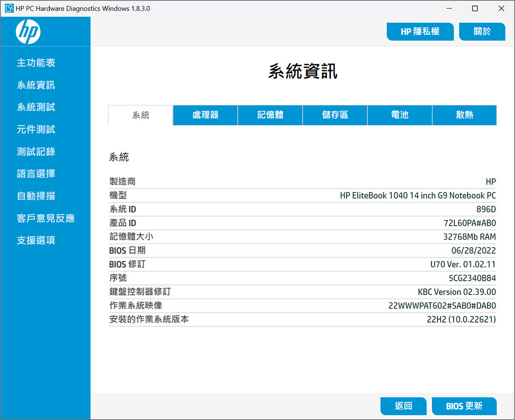Click the OS image 22WWWPAT602#SAB0#DAB0

pos(442,306)
